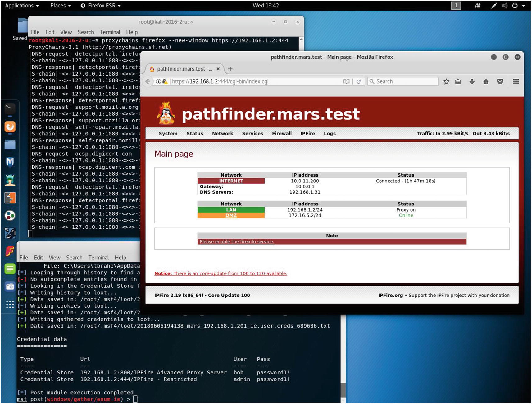The height and width of the screenshot is (404, 532).
Task: Open Help menu in msf terminal window
Action: tap(120, 258)
